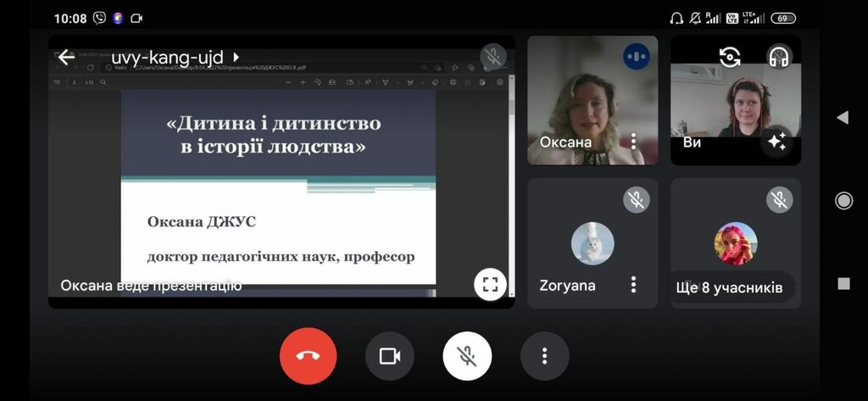Open three-dot menu on Zoryana's tile

pyautogui.click(x=633, y=285)
